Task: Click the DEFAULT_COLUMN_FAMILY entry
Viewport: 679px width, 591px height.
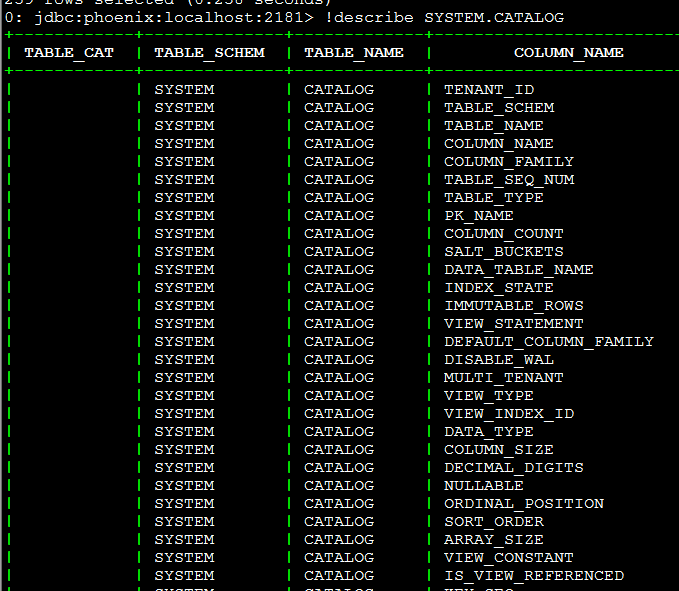Action: (x=549, y=342)
